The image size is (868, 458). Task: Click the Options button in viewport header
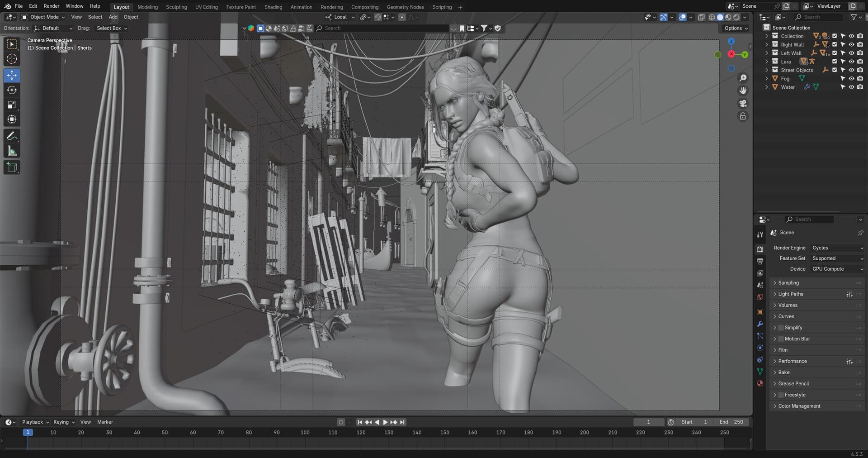tap(736, 28)
